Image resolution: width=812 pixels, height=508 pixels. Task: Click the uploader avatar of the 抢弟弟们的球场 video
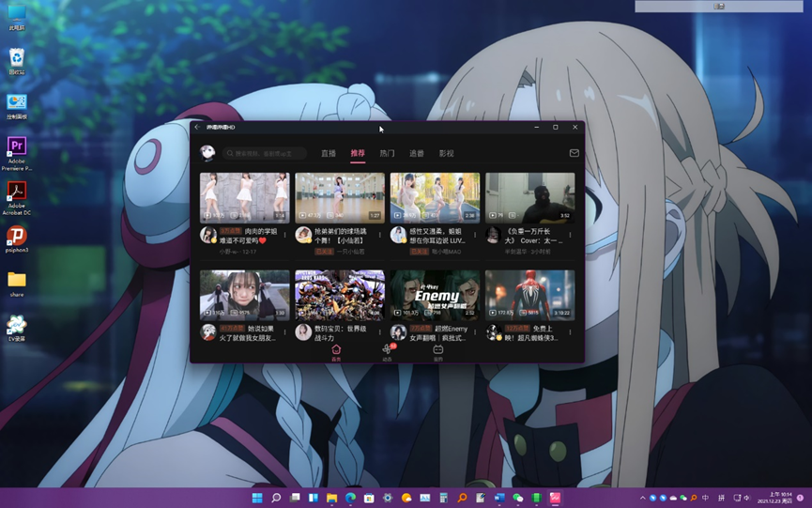click(303, 235)
